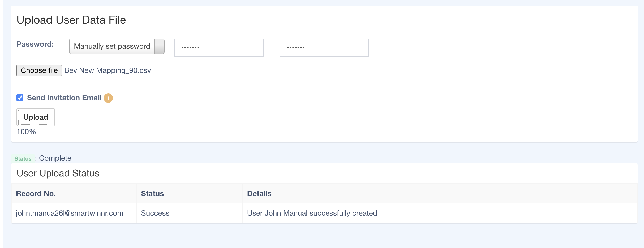Click the User Upload Status heading
644x248 pixels.
[58, 173]
